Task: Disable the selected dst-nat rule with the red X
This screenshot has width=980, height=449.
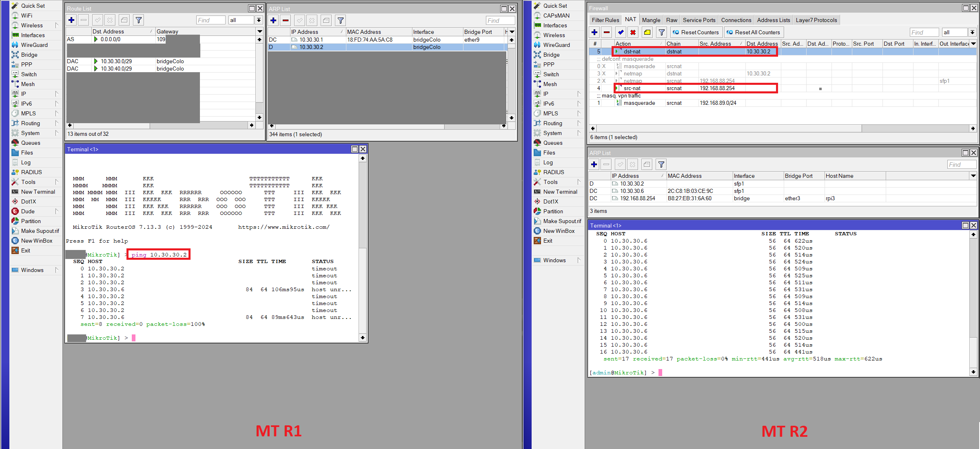Action: pos(633,32)
